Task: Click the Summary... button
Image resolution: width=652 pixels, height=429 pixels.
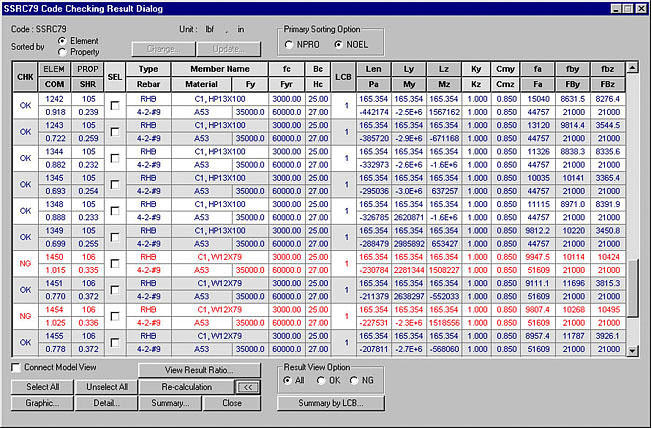Action: click(x=170, y=403)
